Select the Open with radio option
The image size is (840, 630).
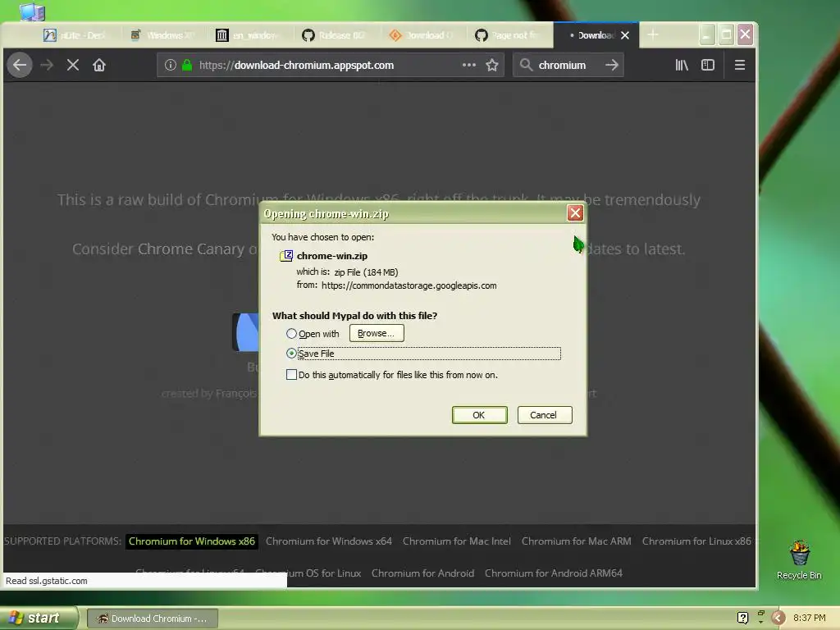click(291, 334)
